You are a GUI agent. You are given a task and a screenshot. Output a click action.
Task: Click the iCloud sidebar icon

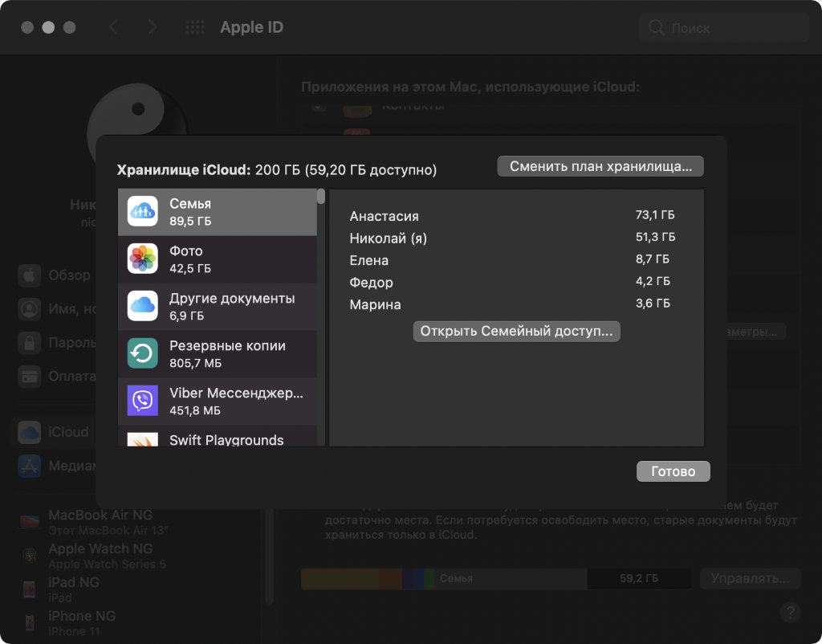pyautogui.click(x=30, y=432)
